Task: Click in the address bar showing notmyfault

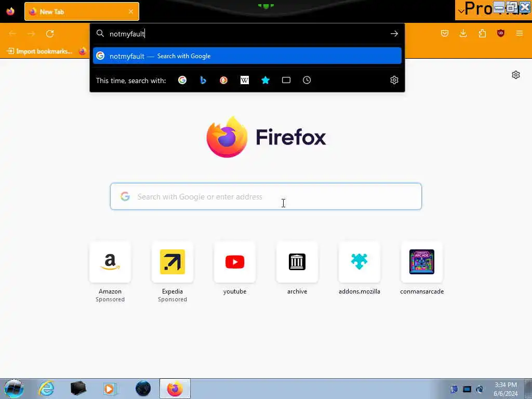Action: [x=248, y=34]
